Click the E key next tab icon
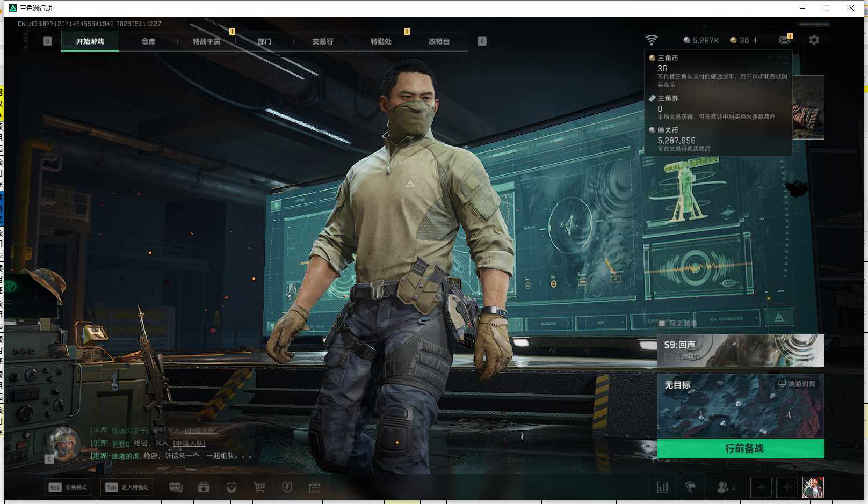Viewport: 868px width, 504px height. pyautogui.click(x=482, y=41)
